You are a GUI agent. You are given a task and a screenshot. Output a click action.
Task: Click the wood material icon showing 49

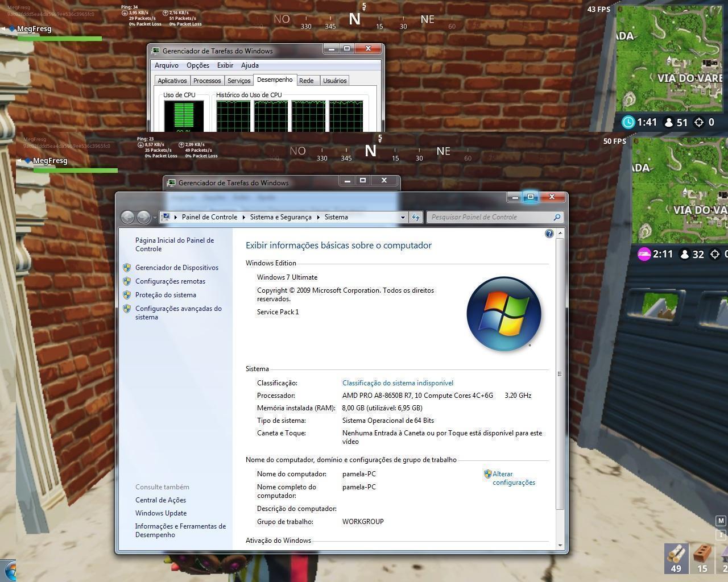[x=676, y=558]
